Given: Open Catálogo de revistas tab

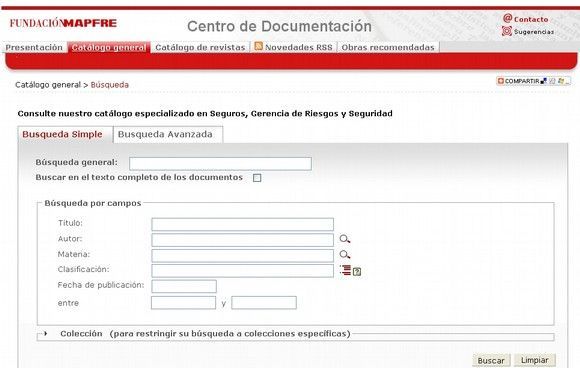Looking at the screenshot, I should tap(200, 47).
